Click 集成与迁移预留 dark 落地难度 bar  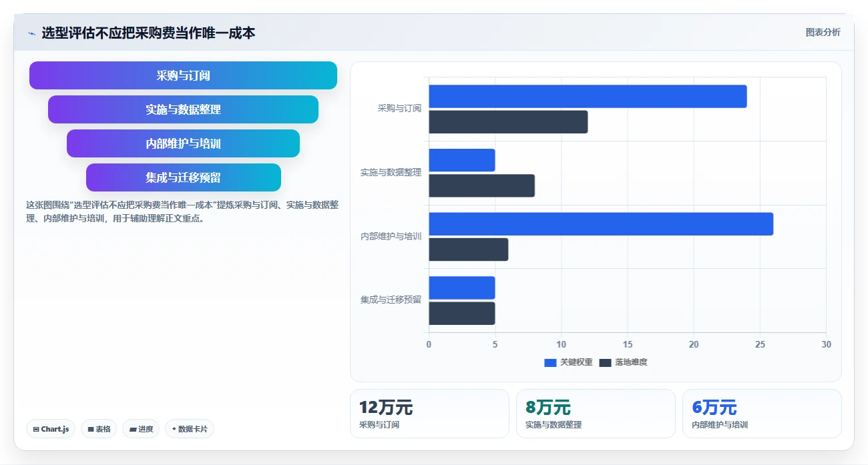point(461,313)
